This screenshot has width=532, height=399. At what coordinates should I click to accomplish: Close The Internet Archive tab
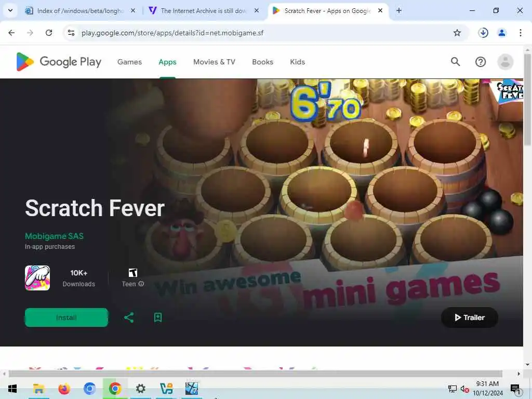click(x=257, y=10)
